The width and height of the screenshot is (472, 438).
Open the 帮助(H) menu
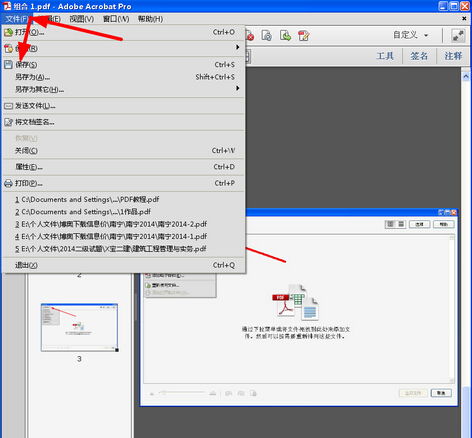150,19
